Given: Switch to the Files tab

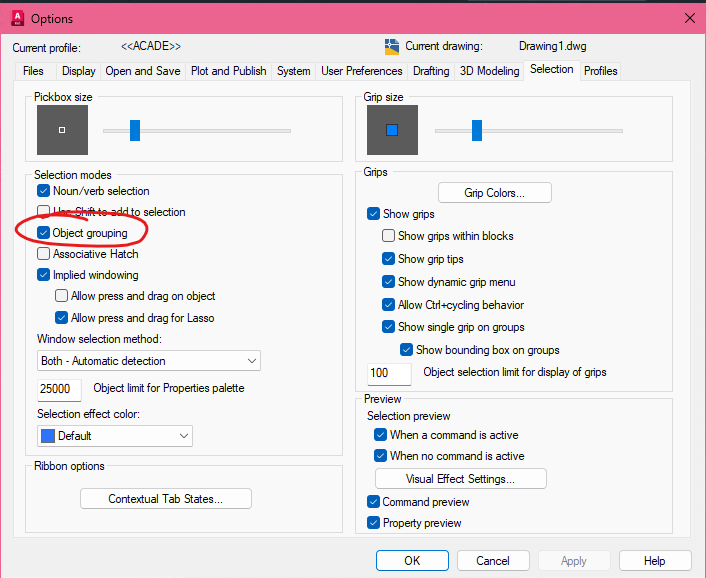Looking at the screenshot, I should [33, 71].
